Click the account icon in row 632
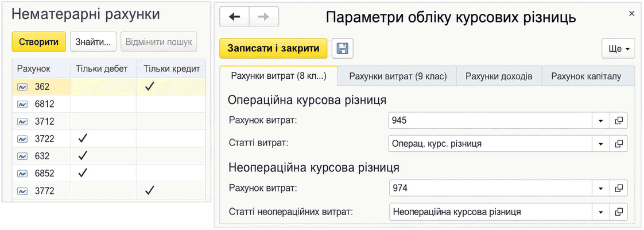 [x=22, y=156]
